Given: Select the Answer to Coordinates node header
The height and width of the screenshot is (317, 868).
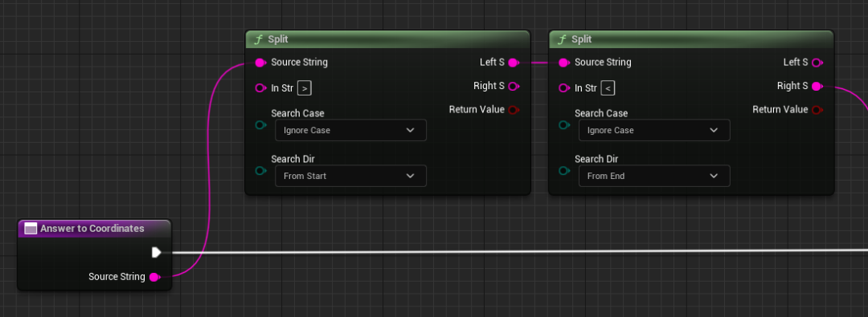Looking at the screenshot, I should click(95, 229).
